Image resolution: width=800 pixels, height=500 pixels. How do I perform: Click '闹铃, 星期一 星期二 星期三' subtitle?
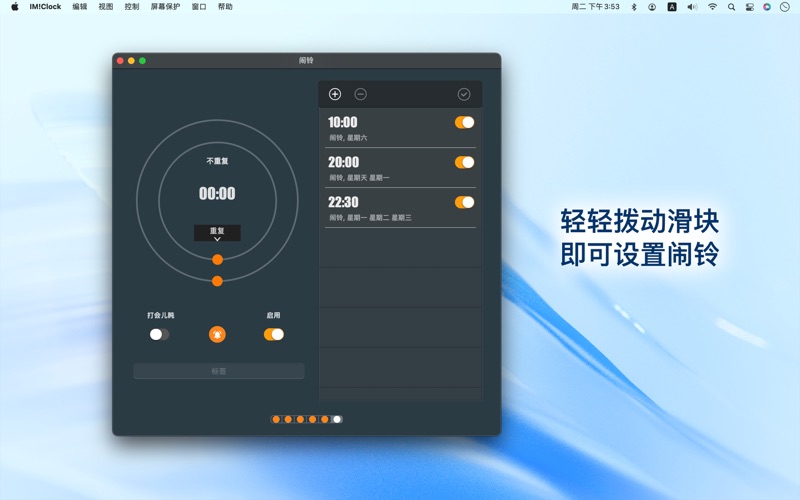click(370, 217)
